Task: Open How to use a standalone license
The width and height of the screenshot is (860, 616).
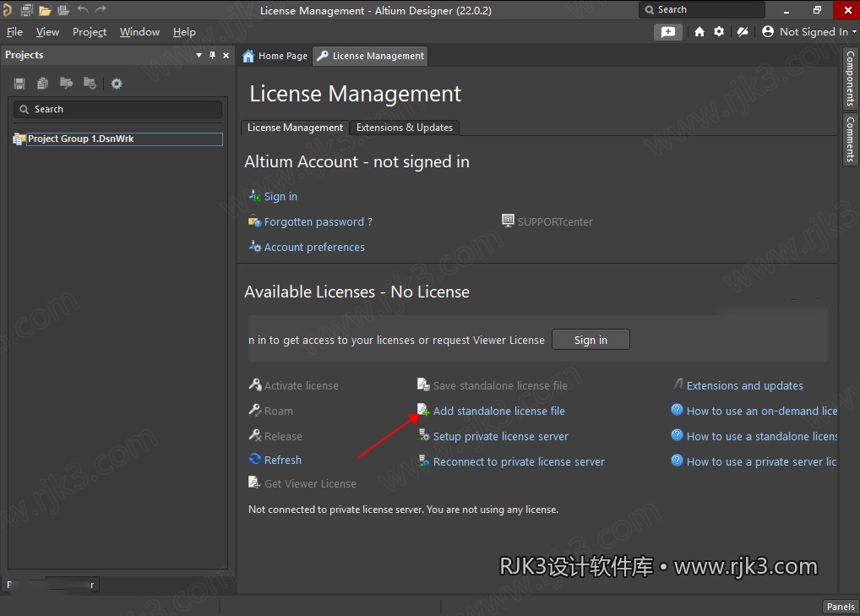Action: click(x=762, y=436)
